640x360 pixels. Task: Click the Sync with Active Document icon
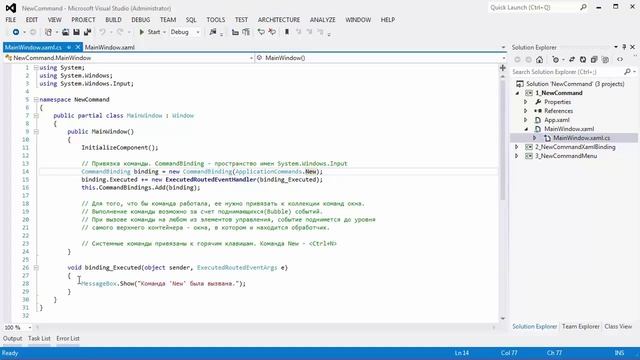pos(572,60)
